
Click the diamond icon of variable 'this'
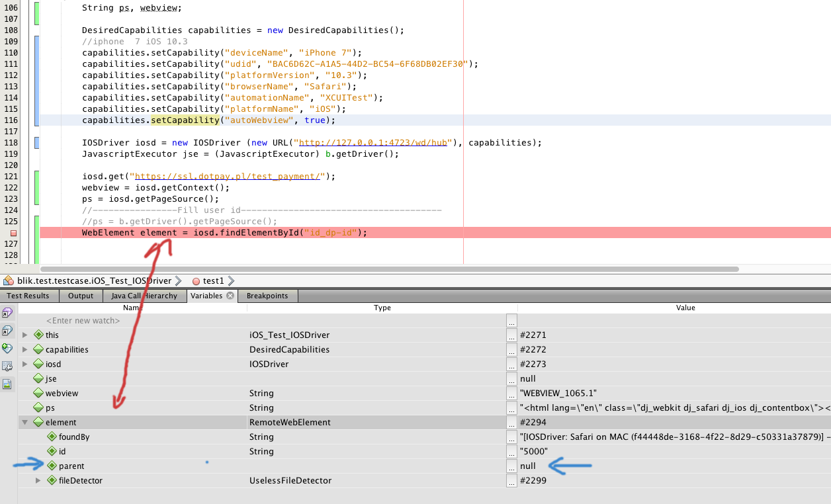coord(38,335)
